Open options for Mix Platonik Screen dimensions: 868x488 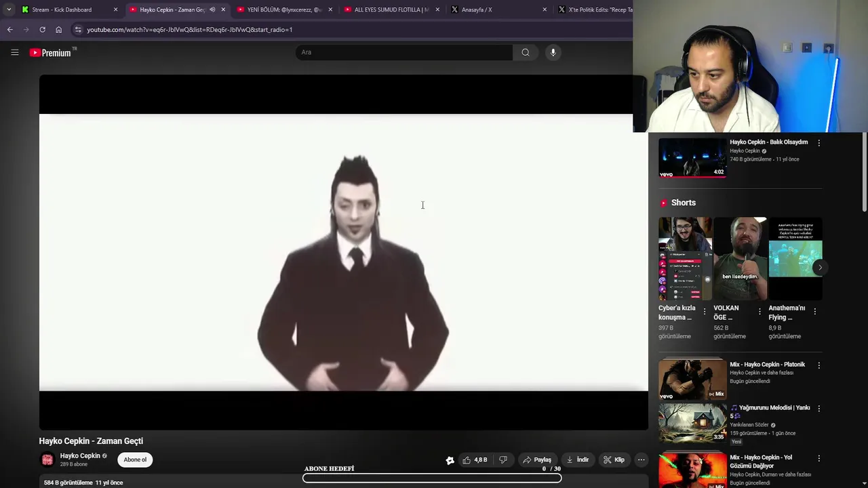coord(818,365)
